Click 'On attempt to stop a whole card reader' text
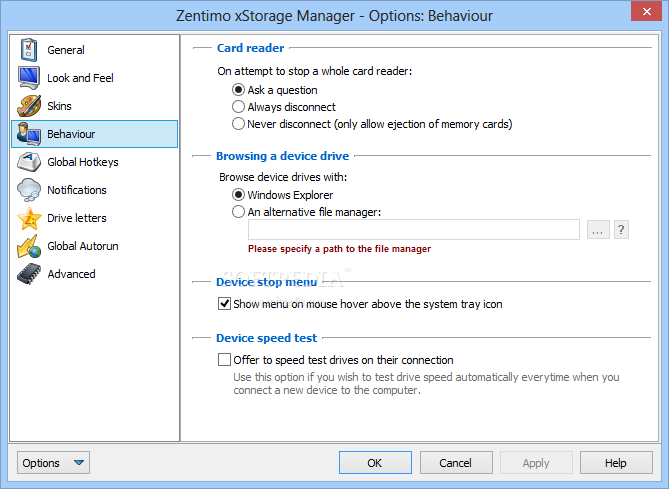The image size is (669, 489). 314,71
